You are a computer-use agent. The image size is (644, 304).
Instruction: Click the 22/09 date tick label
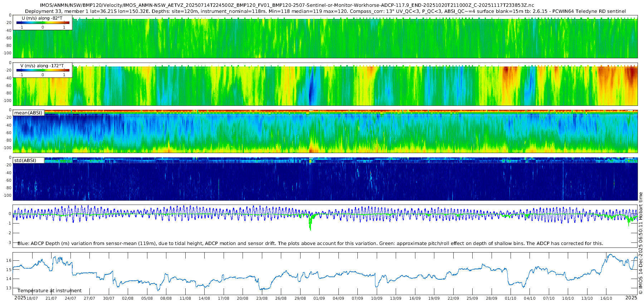[453, 298]
